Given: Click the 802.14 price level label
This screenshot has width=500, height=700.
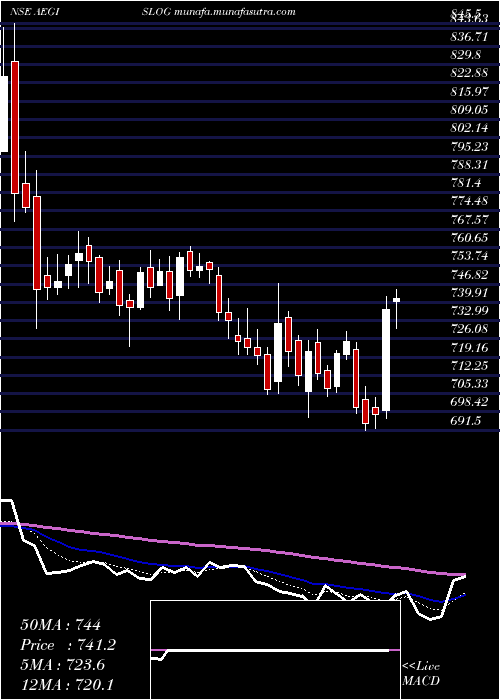Looking at the screenshot, I should tap(469, 128).
